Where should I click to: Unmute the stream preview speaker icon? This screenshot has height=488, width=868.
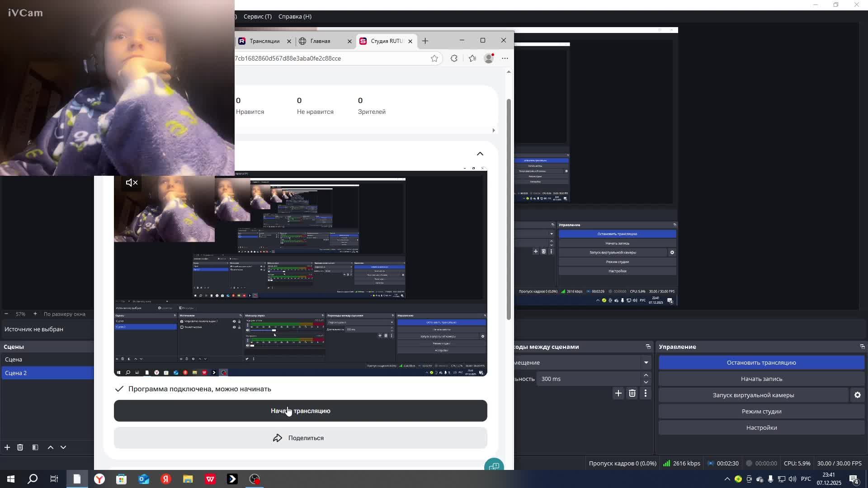click(132, 183)
